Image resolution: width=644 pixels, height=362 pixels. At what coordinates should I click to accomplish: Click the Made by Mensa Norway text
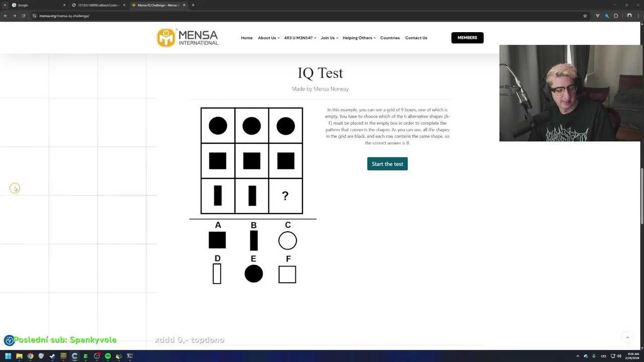click(x=320, y=89)
